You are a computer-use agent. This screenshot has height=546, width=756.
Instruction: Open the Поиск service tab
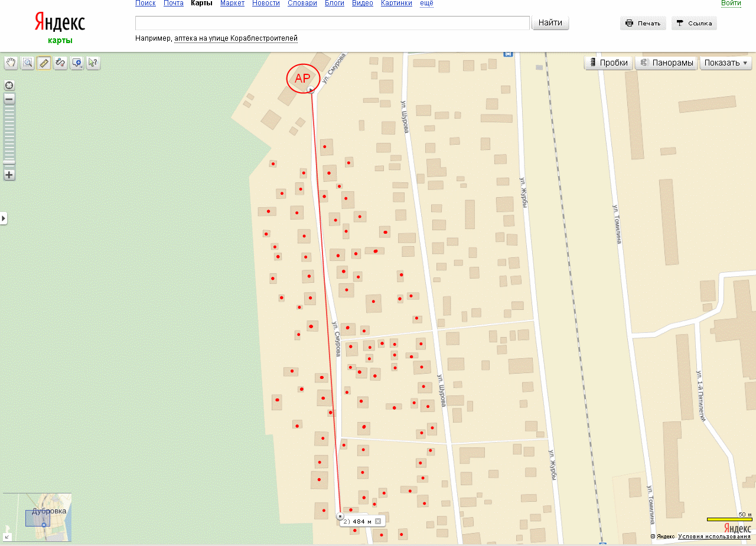pos(145,4)
